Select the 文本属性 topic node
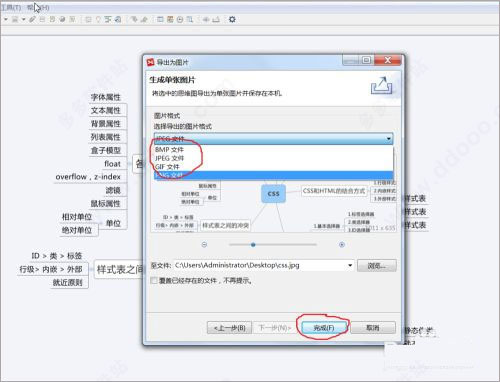The image size is (500, 382). click(x=106, y=110)
